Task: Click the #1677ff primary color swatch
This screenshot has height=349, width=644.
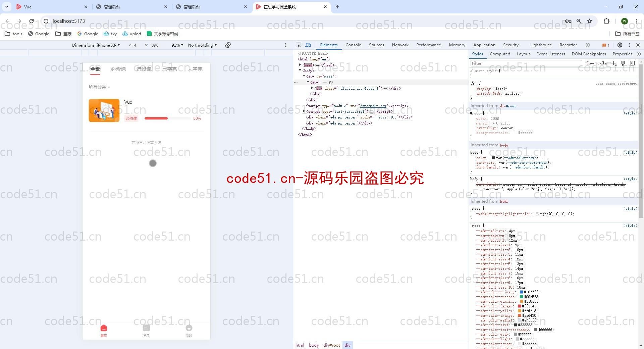Action: pyautogui.click(x=522, y=292)
